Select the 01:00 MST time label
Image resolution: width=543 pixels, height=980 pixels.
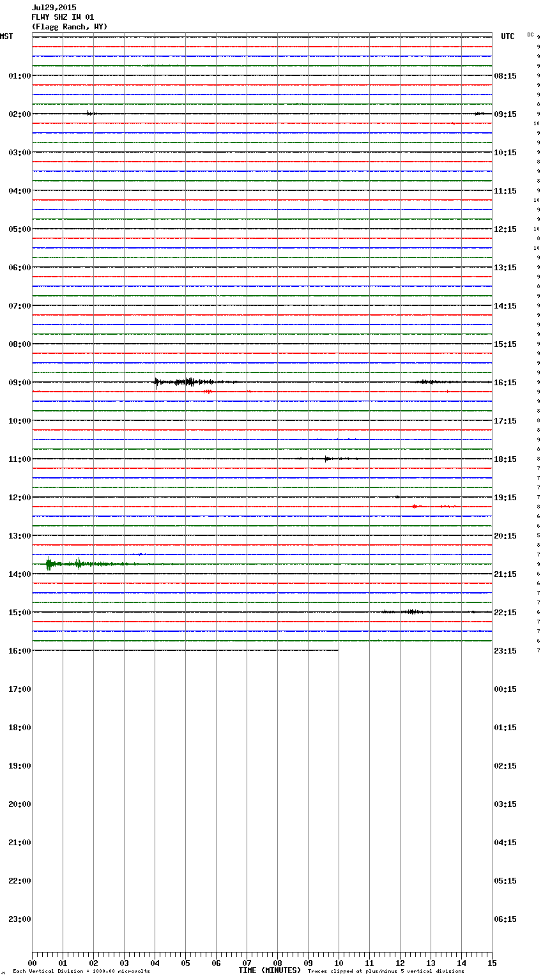coord(19,76)
